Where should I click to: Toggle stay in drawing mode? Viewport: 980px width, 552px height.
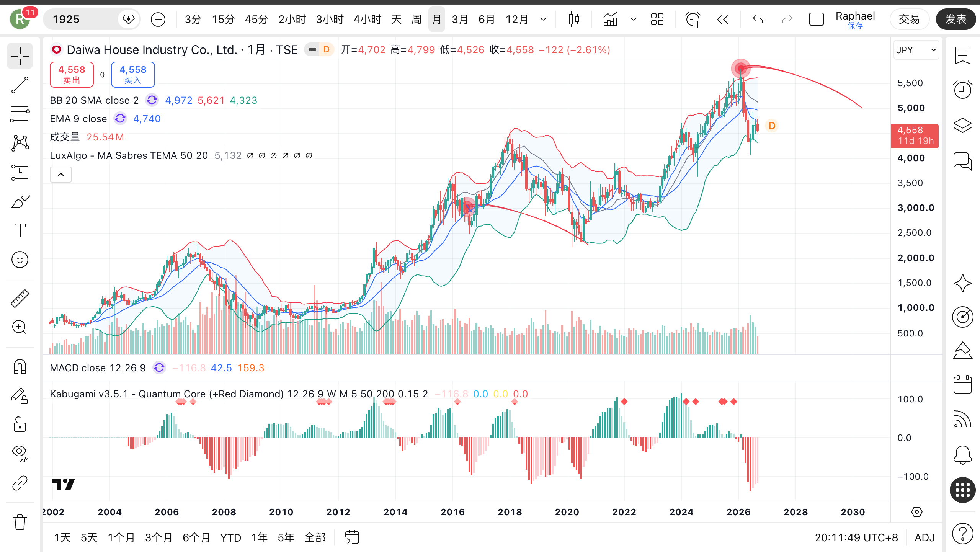20,395
